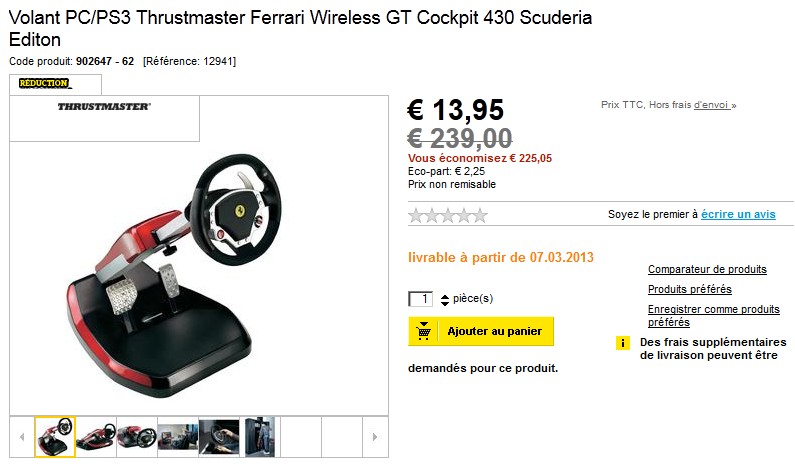Screen dimensions: 795x473
Task: Select the first wheel thumbnail highlighted in yellow
Action: (x=55, y=436)
